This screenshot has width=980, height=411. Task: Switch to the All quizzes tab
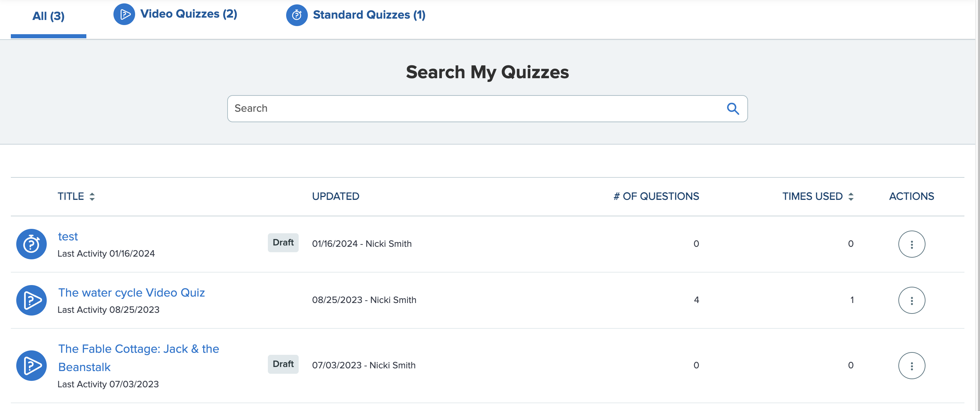48,16
